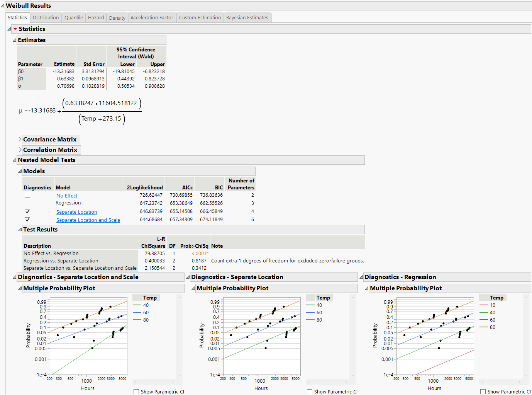Check Show Parametric CI under Diagnostics - Regression
This screenshot has width=532, height=395.
(483, 392)
